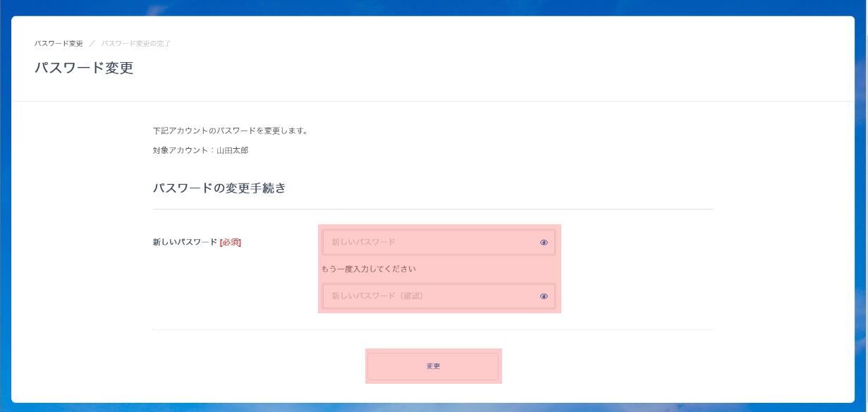Viewport: 868px width, 412px height.
Task: Click the divider line above 変更 button
Action: (433, 329)
